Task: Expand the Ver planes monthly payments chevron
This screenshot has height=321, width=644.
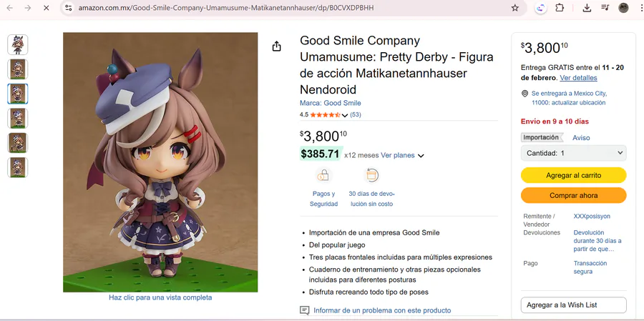Action: tap(421, 156)
